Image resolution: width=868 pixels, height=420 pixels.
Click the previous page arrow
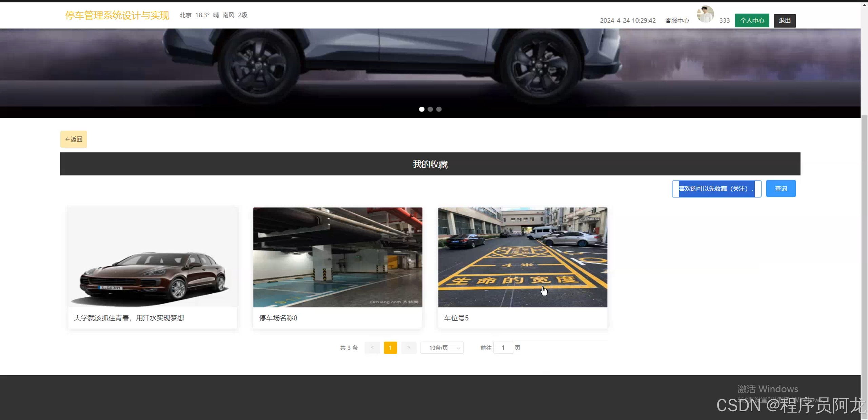coord(372,348)
